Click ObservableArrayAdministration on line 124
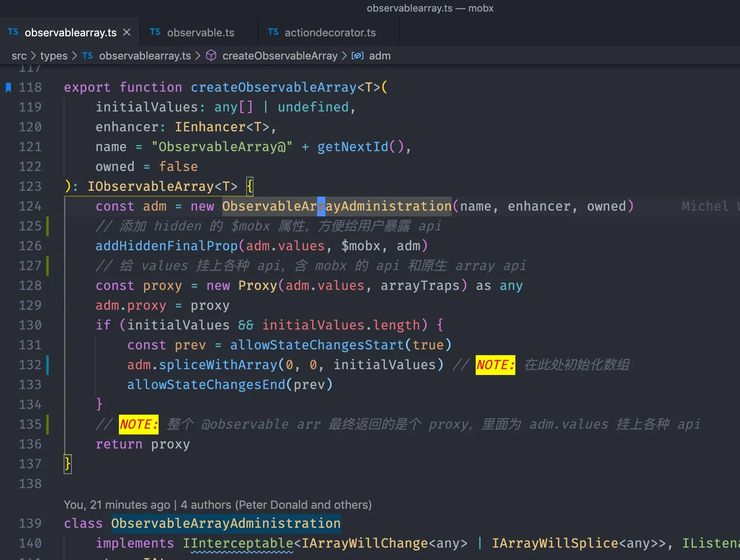The image size is (740, 560). 337,206
